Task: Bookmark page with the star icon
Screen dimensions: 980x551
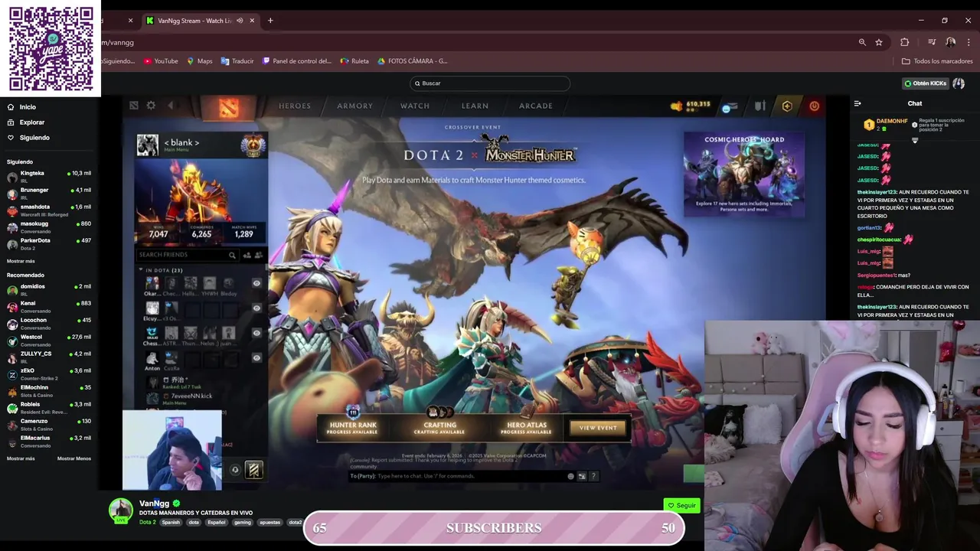Action: click(x=879, y=42)
